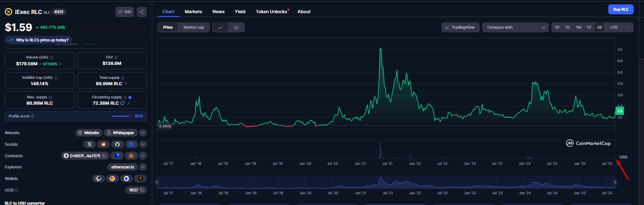Click Circulating supply info icon
The image size is (644, 205).
point(125,97)
